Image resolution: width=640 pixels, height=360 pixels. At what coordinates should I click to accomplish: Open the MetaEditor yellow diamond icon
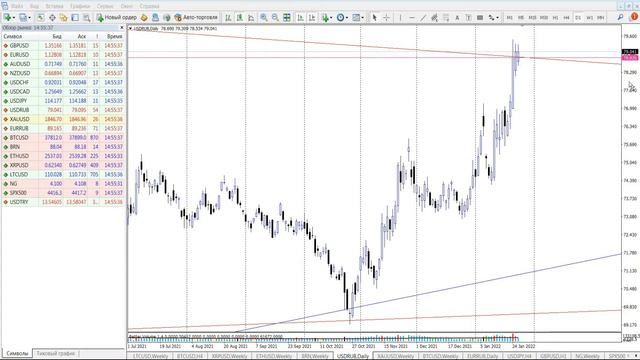click(144, 18)
